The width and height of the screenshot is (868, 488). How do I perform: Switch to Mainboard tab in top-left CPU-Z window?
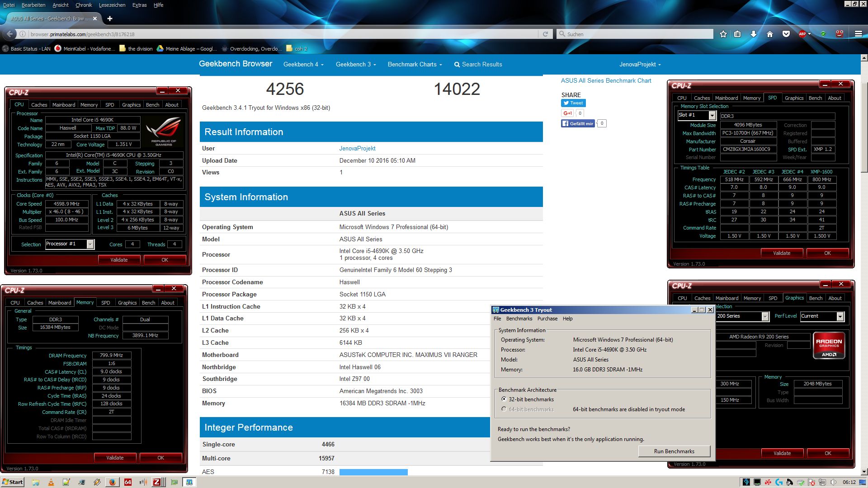click(x=64, y=104)
